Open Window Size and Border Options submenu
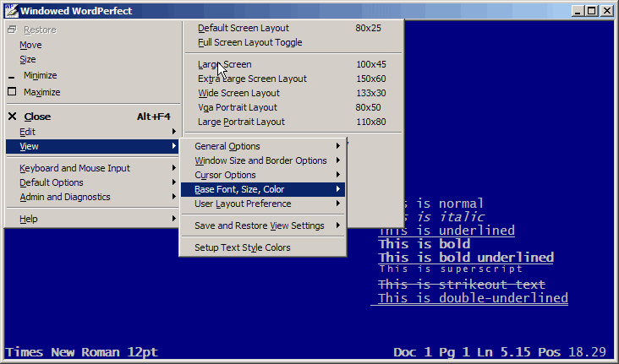 click(260, 160)
